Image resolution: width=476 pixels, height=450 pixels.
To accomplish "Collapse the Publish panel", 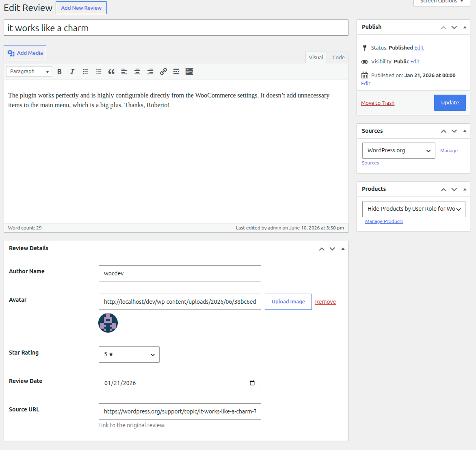I will (x=465, y=27).
